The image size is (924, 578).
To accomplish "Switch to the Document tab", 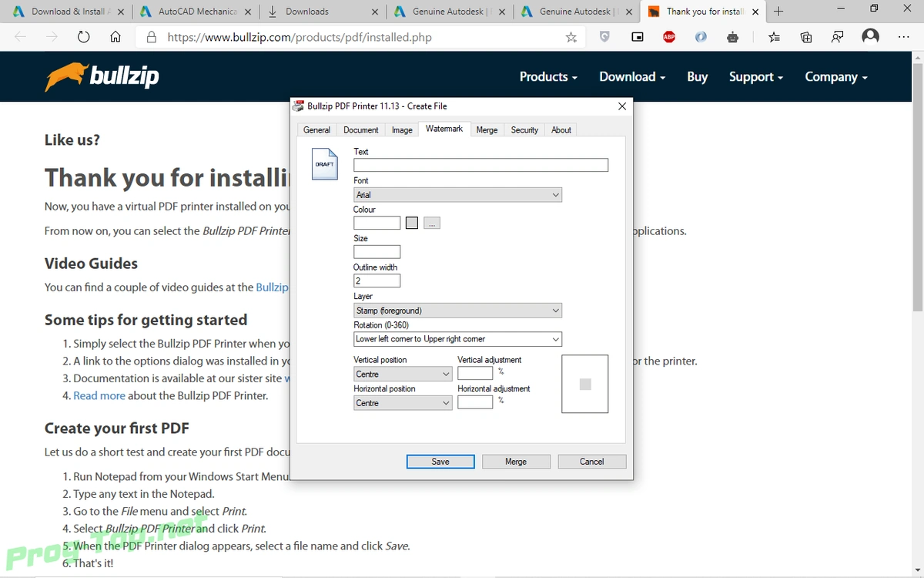I will 361,130.
